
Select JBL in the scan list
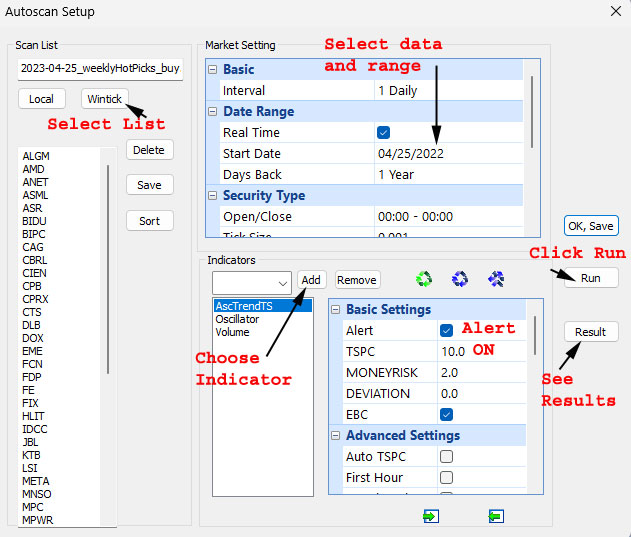[30, 442]
